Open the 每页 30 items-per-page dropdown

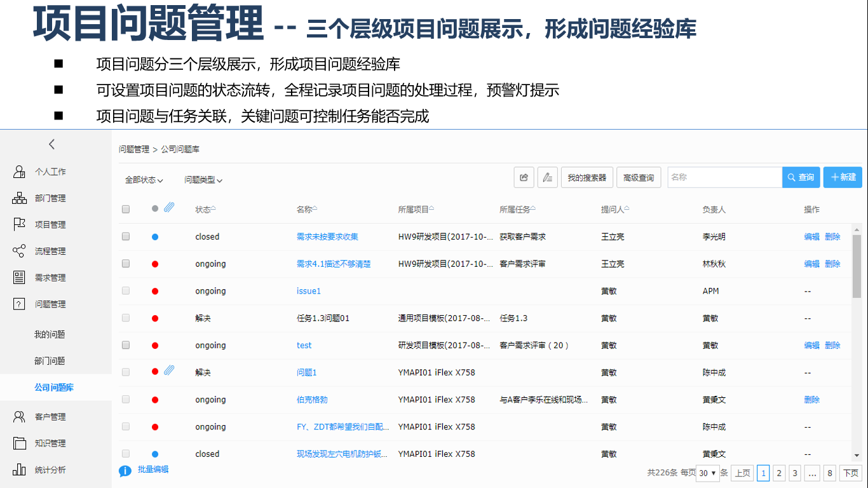click(x=708, y=473)
